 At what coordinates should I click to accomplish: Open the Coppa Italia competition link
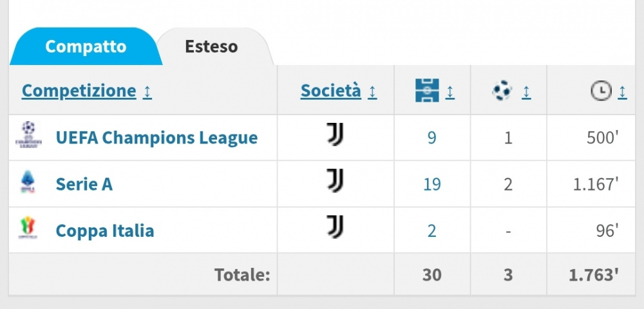point(105,230)
